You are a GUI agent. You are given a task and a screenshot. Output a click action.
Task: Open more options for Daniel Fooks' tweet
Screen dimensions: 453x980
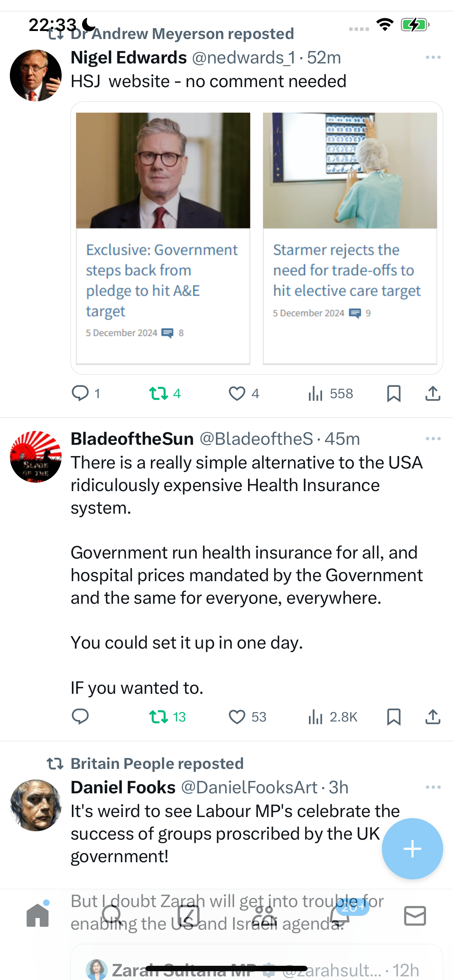(x=433, y=787)
